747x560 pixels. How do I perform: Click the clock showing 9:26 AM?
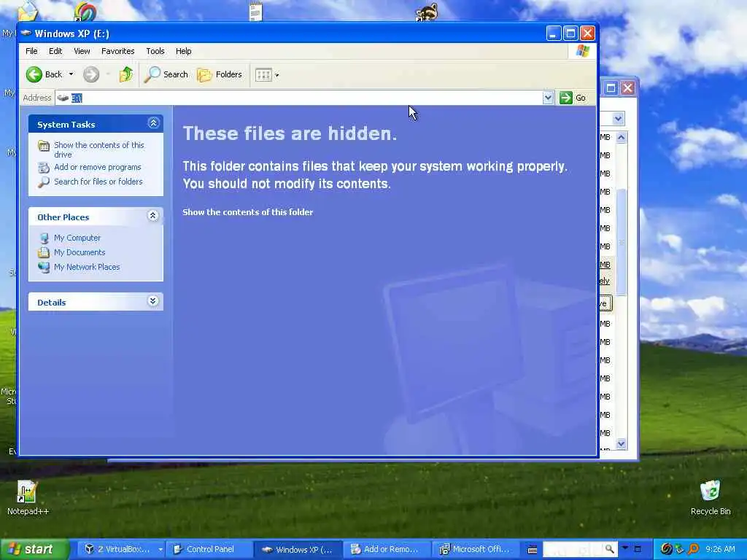(x=720, y=549)
